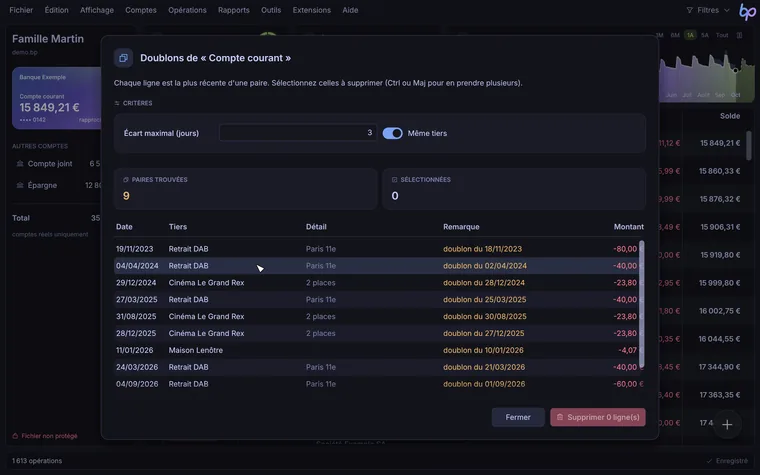This screenshot has height=475, width=760.
Task: Open the Affichage menu
Action: [x=96, y=10]
